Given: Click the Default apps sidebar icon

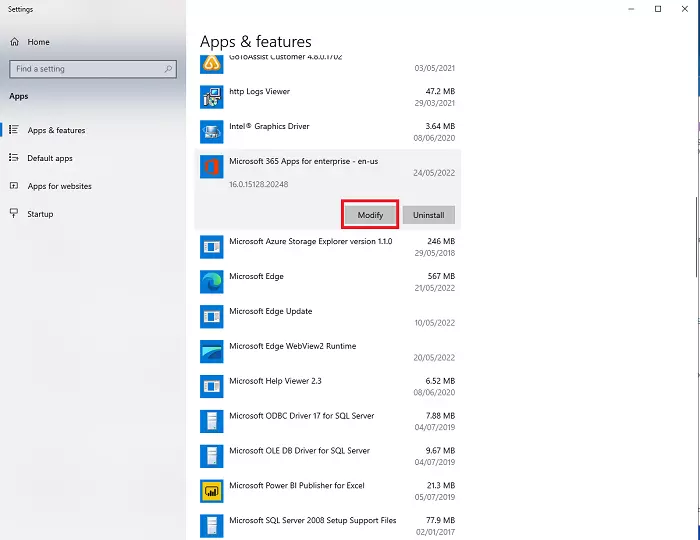Looking at the screenshot, I should (14, 158).
